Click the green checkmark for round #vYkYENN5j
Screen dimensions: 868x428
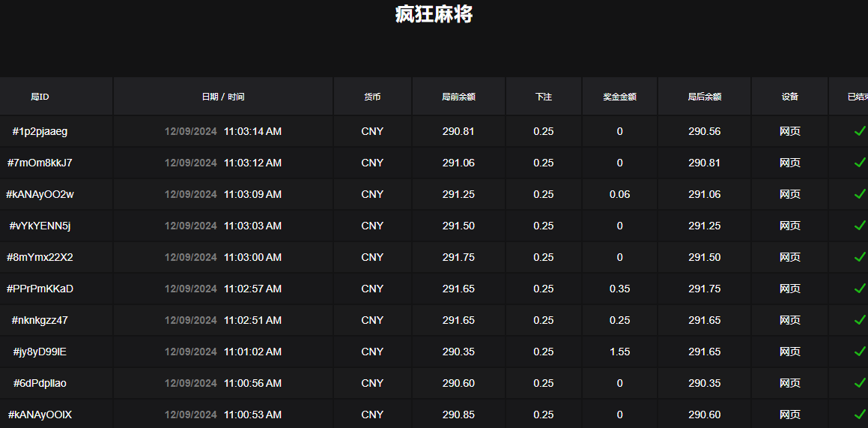(x=860, y=226)
